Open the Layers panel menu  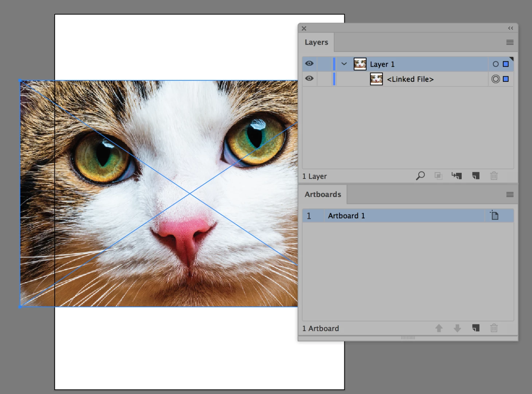point(510,42)
